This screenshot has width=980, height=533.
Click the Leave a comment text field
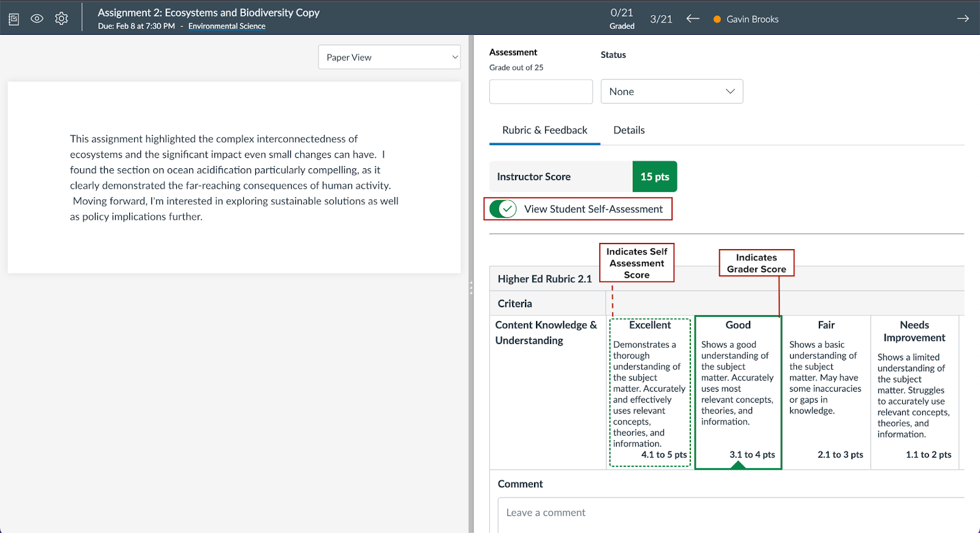(x=731, y=515)
